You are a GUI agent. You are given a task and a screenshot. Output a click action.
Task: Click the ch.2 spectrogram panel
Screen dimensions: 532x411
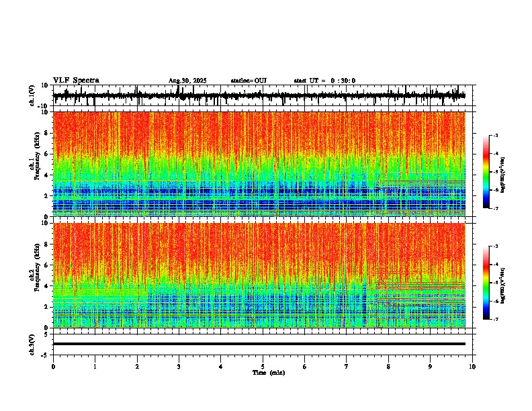[259, 275]
